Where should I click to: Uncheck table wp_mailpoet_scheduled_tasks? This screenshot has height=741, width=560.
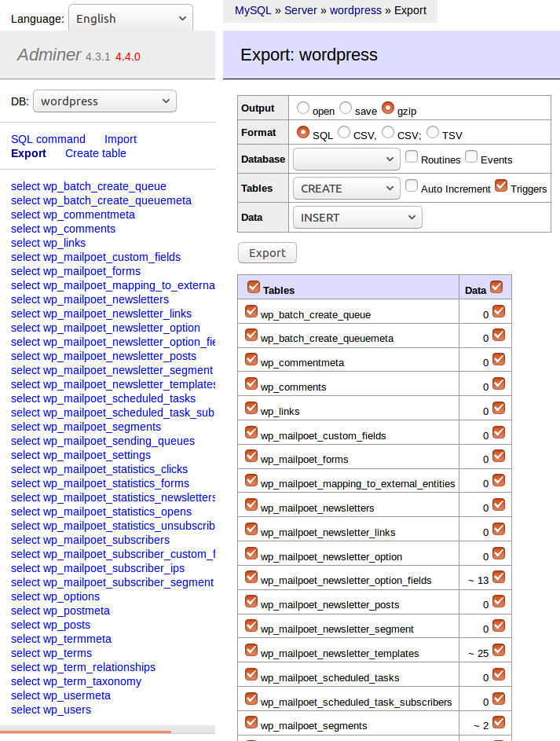click(251, 674)
